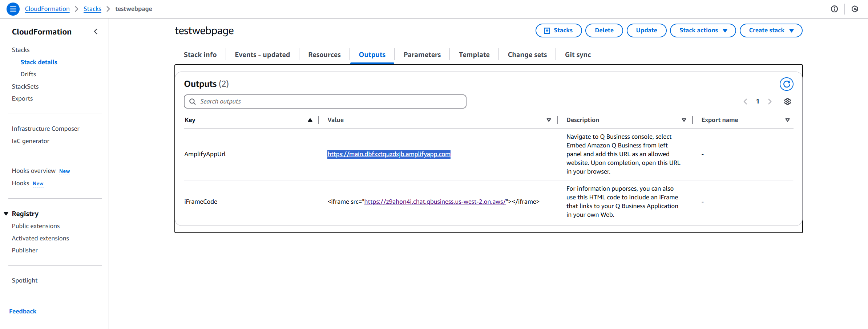Switch to the Events - updated tab

pyautogui.click(x=262, y=55)
